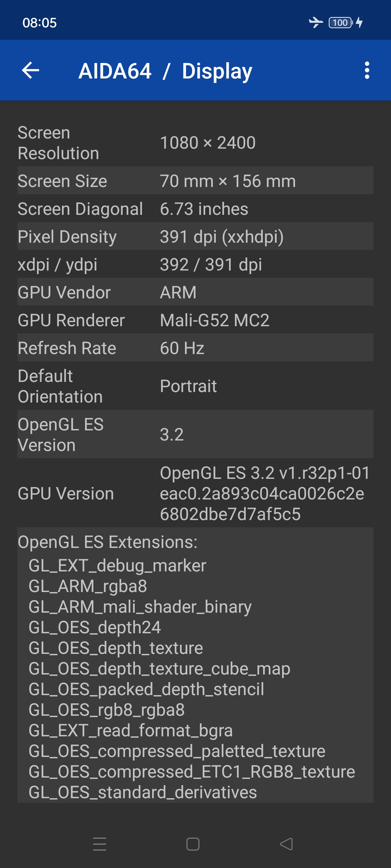Tap the charging bolt status icon
The image size is (391, 868).
(x=359, y=22)
